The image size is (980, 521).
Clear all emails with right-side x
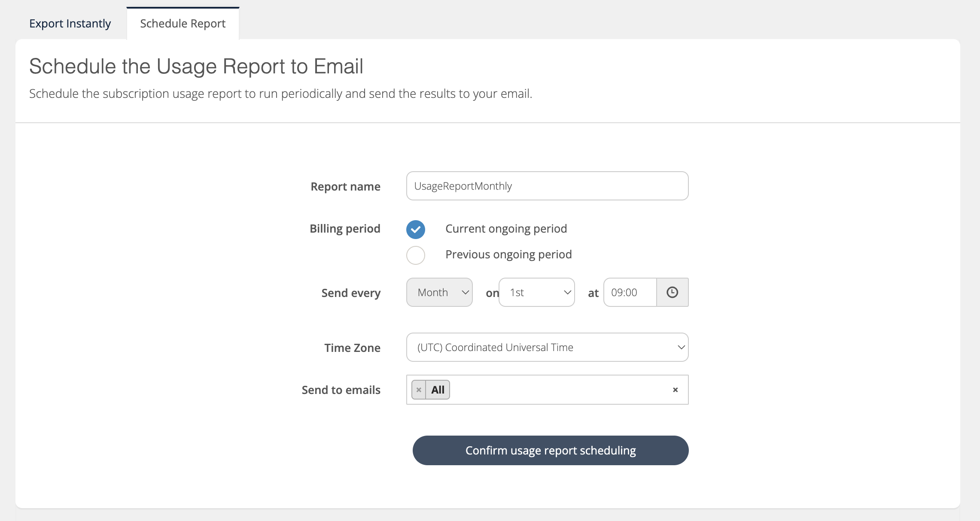click(675, 390)
